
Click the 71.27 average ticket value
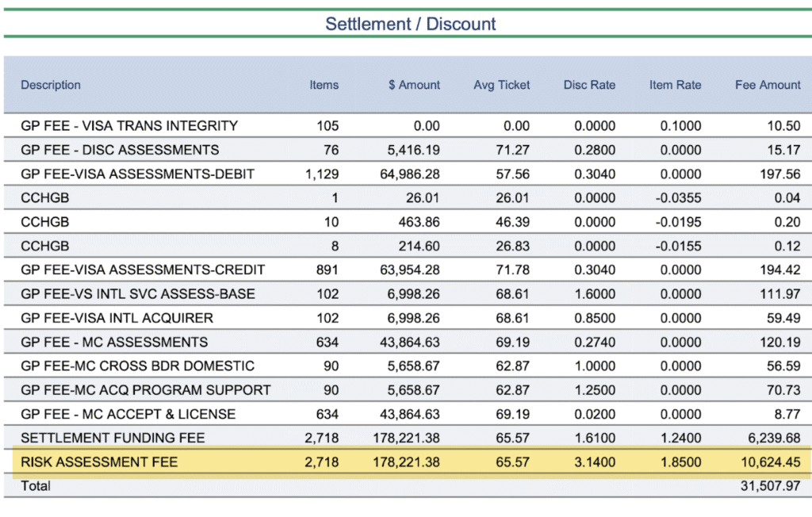point(513,150)
